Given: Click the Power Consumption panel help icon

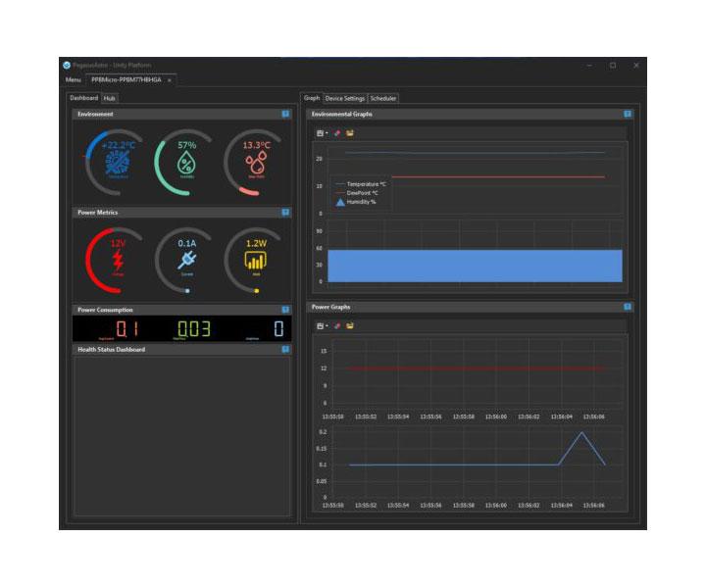Looking at the screenshot, I should (285, 310).
